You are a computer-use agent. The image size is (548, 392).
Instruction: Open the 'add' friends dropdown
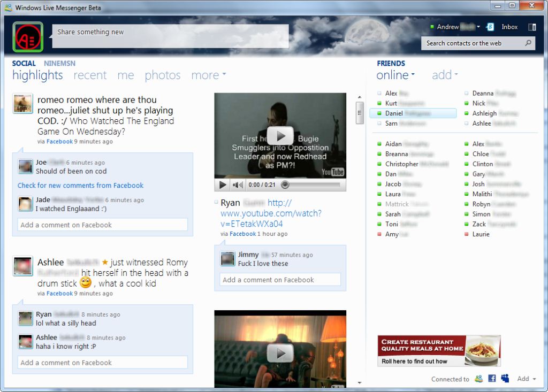point(445,75)
